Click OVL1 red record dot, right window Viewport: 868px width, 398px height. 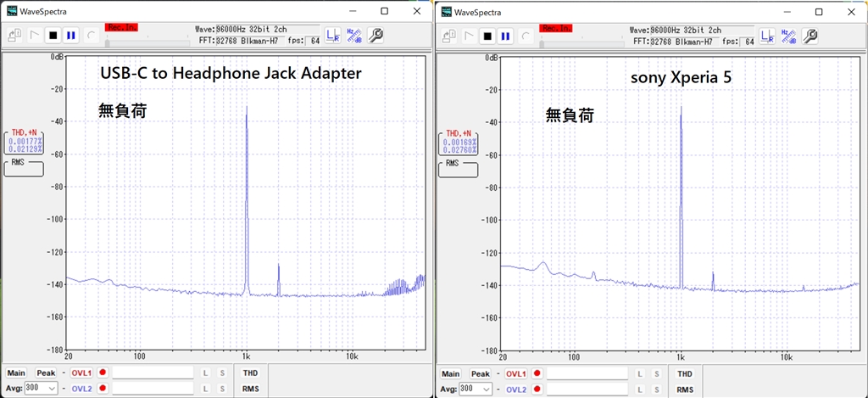[x=537, y=373]
